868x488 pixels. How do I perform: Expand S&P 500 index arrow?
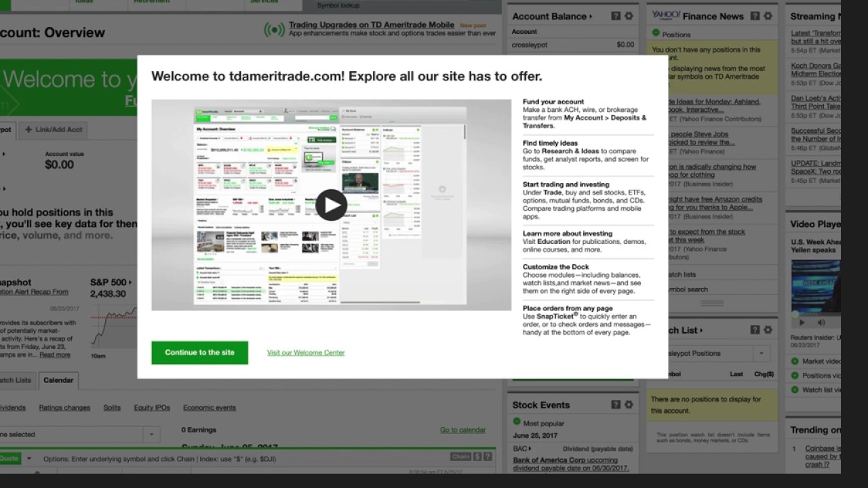pos(130,283)
